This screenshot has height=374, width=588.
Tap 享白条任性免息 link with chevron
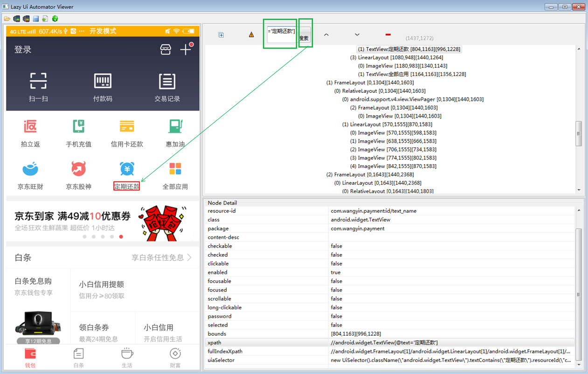pos(162,257)
